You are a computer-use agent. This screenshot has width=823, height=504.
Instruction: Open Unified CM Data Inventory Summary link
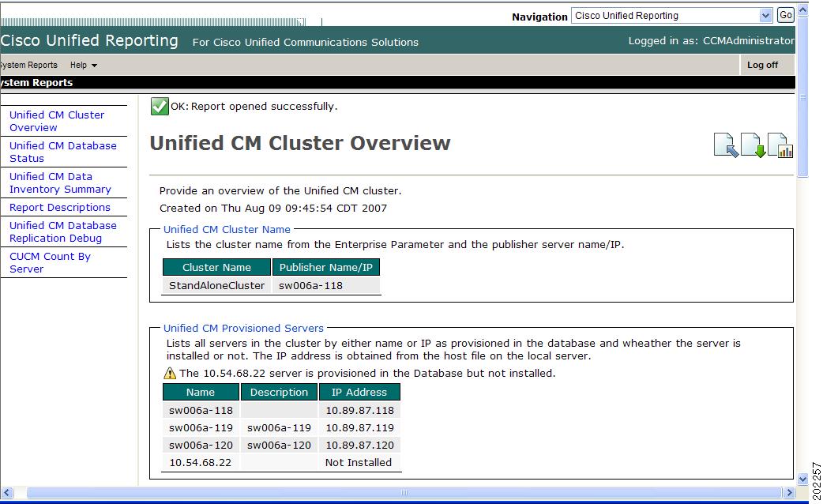coord(60,183)
